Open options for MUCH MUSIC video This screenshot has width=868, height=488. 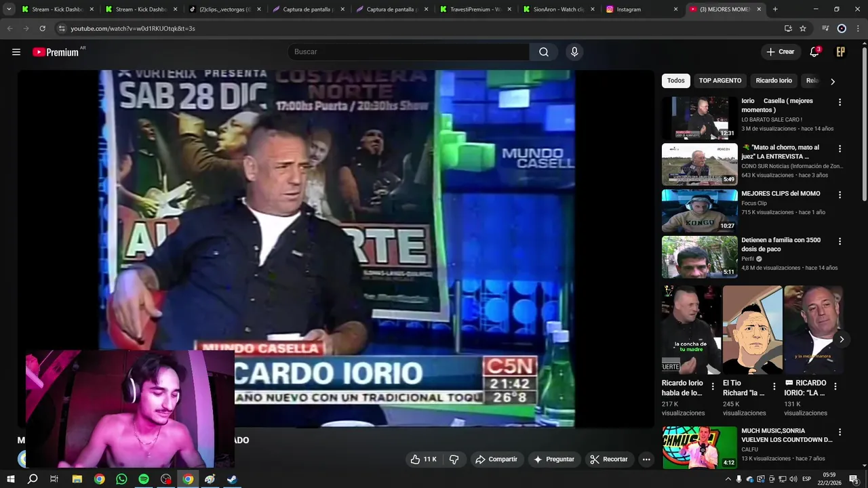point(840,432)
